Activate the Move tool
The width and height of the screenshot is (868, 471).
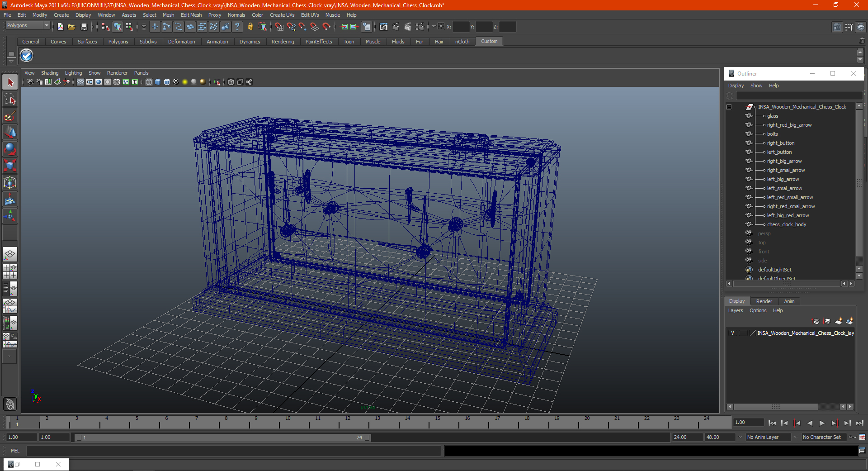[x=10, y=132]
